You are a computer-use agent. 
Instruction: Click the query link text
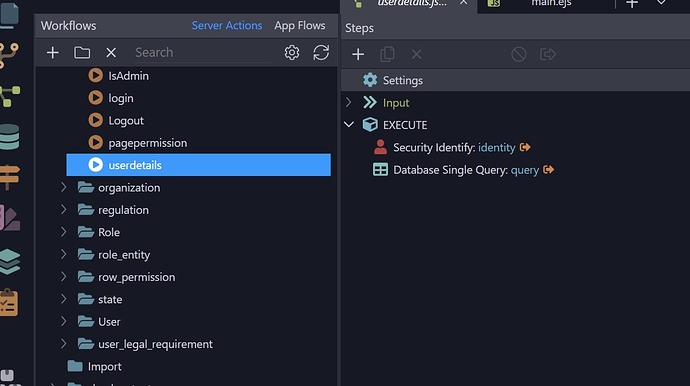point(525,170)
